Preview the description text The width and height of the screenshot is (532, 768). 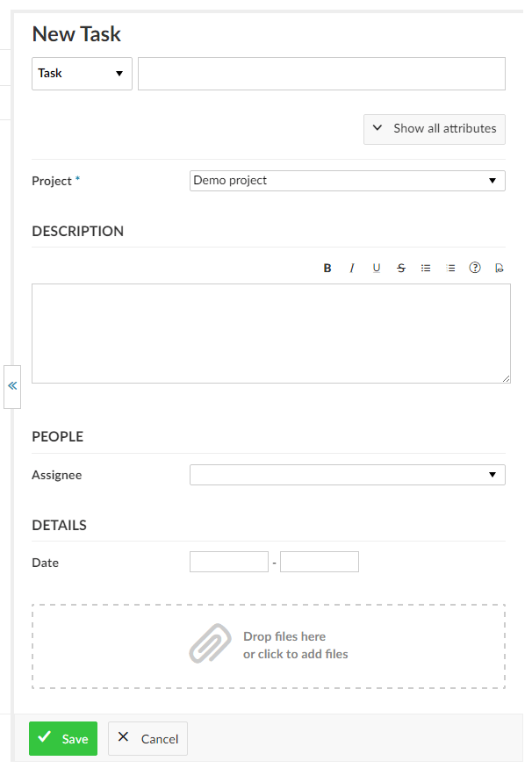tap(500, 269)
